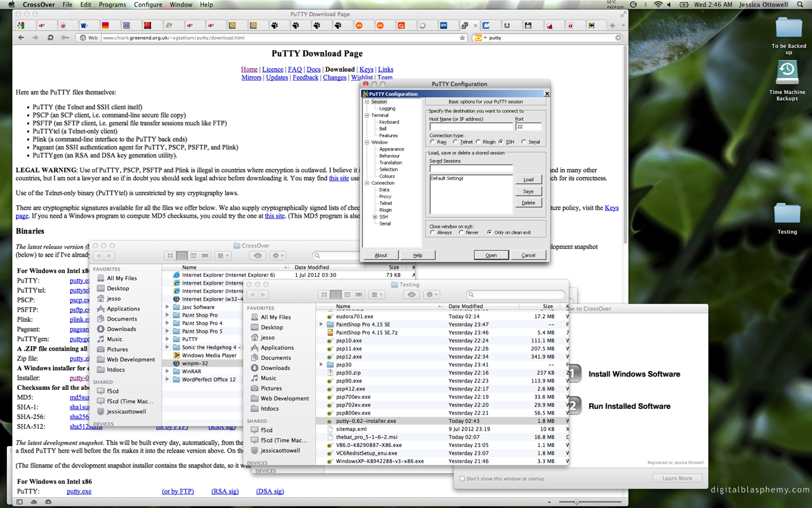Reload the PuTTY Download Page
This screenshot has height=508, width=812.
point(50,38)
